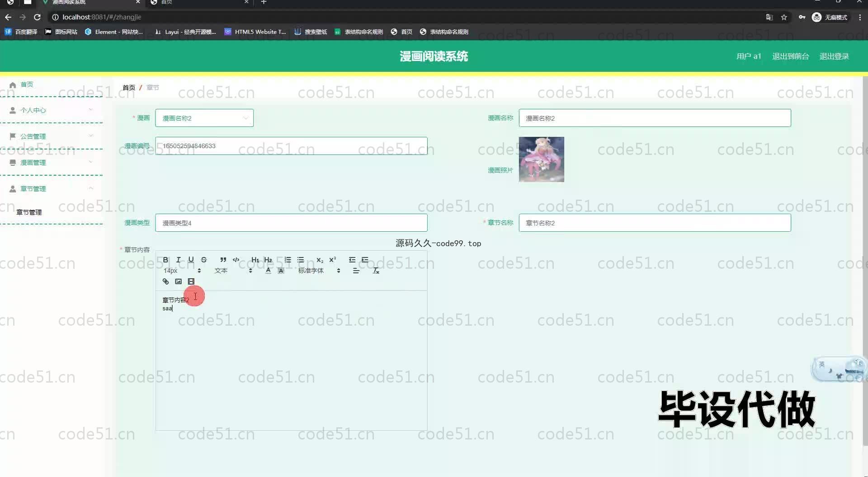The width and height of the screenshot is (868, 477).
Task: Click the incognito 无痕模式 profile icon
Action: coord(830,17)
